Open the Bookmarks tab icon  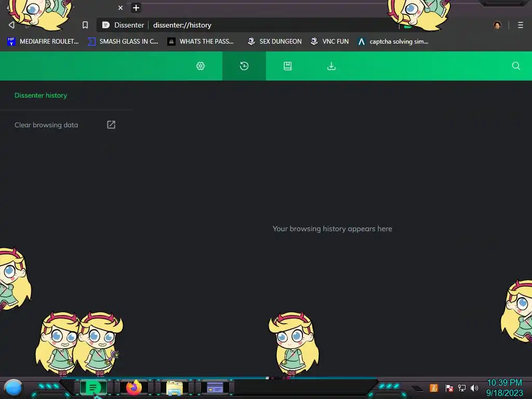(x=287, y=66)
